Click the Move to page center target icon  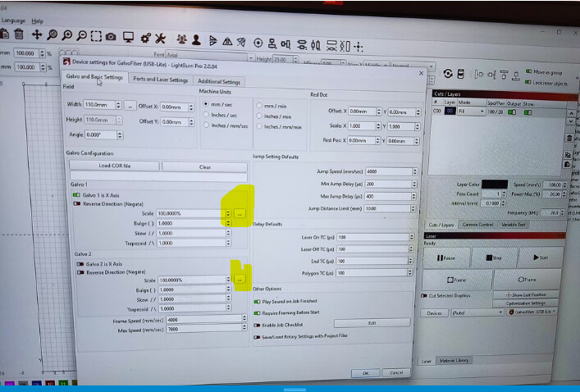coord(258,43)
